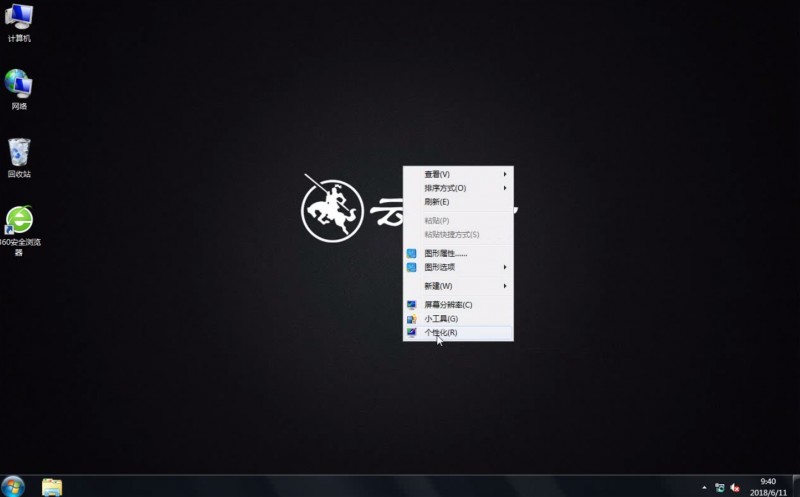The width and height of the screenshot is (800, 497).
Task: Click the 图形选项 Intel graphics icon
Action: (412, 267)
